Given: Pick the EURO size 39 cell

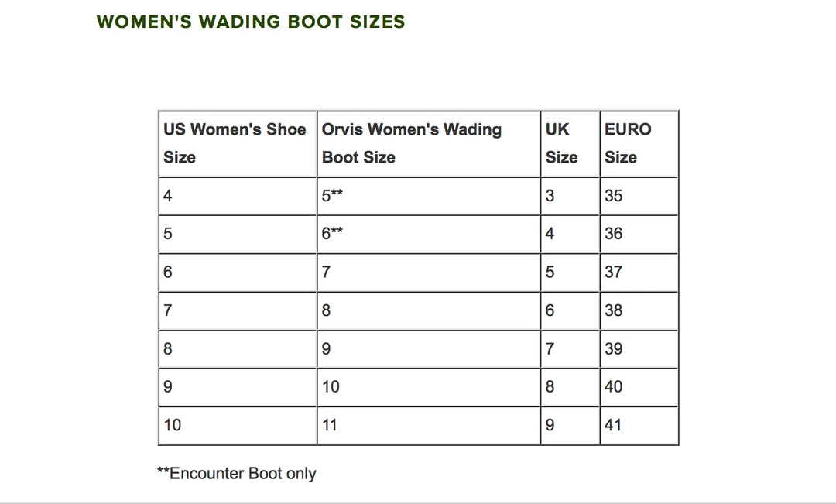Looking at the screenshot, I should [x=614, y=349].
